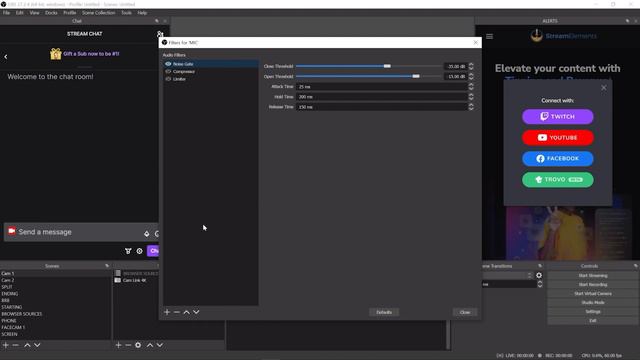Step the Hold Time spinner arrows
The image size is (640, 360).
point(471,97)
